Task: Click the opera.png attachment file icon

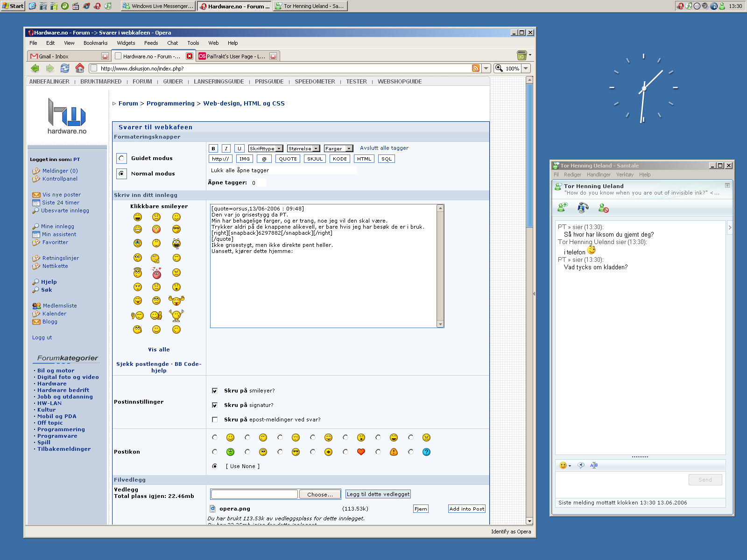Action: (x=213, y=509)
